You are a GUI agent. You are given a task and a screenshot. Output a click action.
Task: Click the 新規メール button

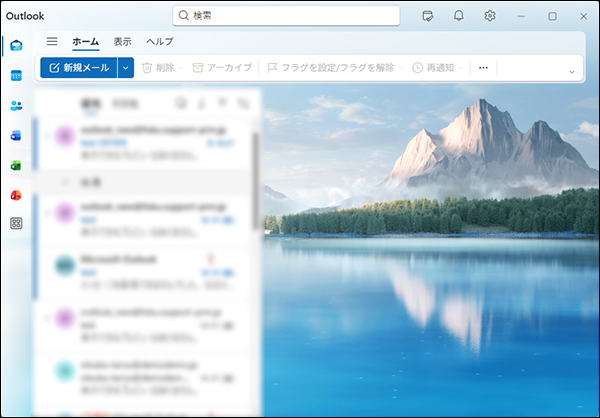pyautogui.click(x=79, y=68)
